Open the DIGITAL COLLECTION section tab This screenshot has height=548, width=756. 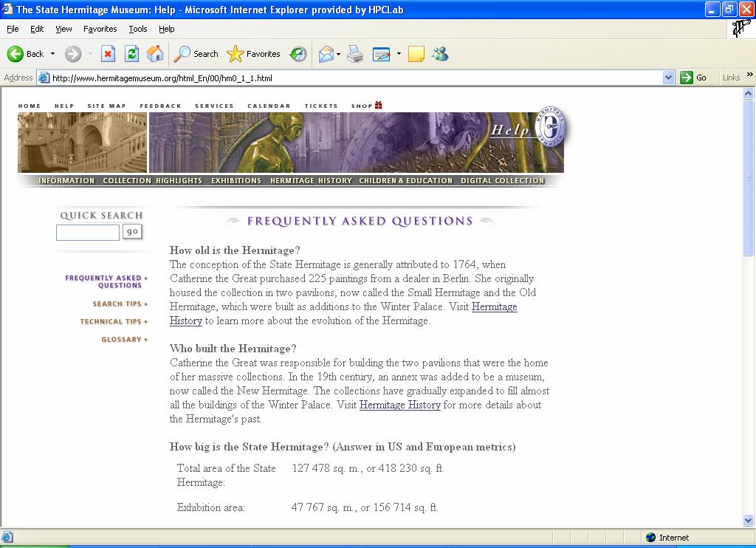[502, 180]
